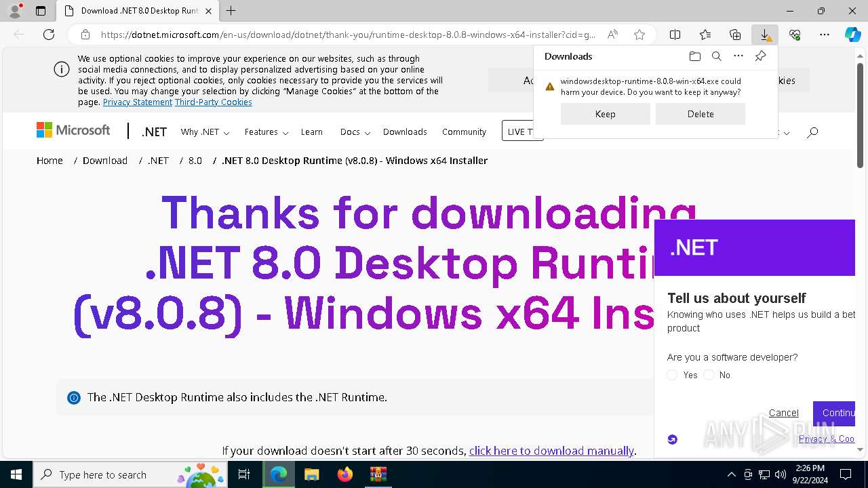Select No for software developer
Image resolution: width=868 pixels, height=488 pixels.
coord(709,375)
